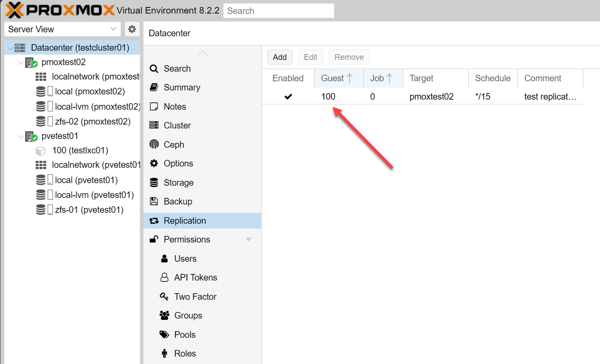
Task: Open the Summary menu item
Action: 202,87
